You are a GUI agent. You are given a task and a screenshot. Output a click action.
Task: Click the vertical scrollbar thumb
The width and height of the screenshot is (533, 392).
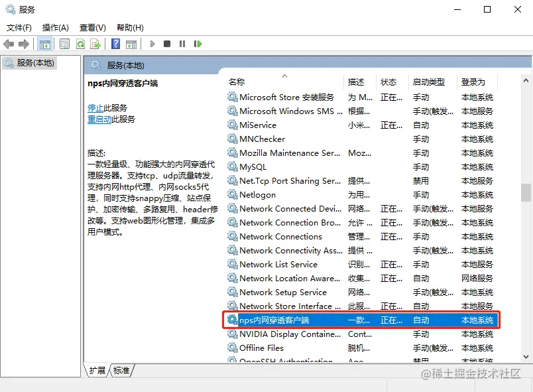click(526, 192)
